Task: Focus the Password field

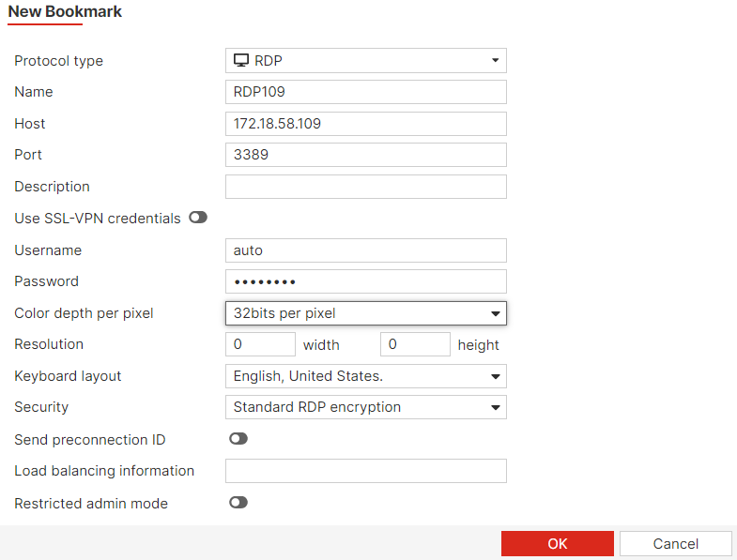Action: pyautogui.click(x=366, y=281)
